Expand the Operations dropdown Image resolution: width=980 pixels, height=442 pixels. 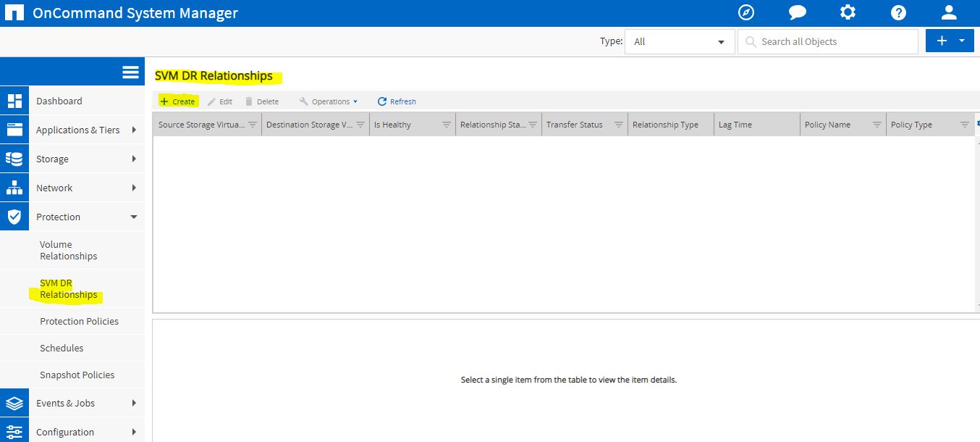pyautogui.click(x=329, y=101)
